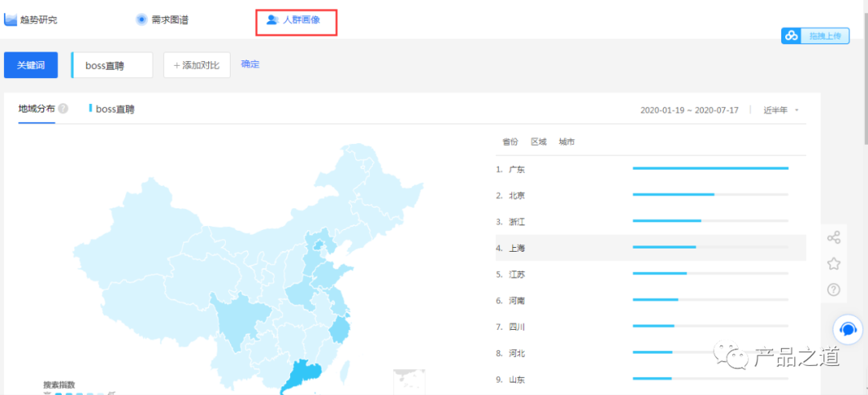Click the South China Sea inset map thumbnail
Viewport: 868px width, 395px height.
409,381
